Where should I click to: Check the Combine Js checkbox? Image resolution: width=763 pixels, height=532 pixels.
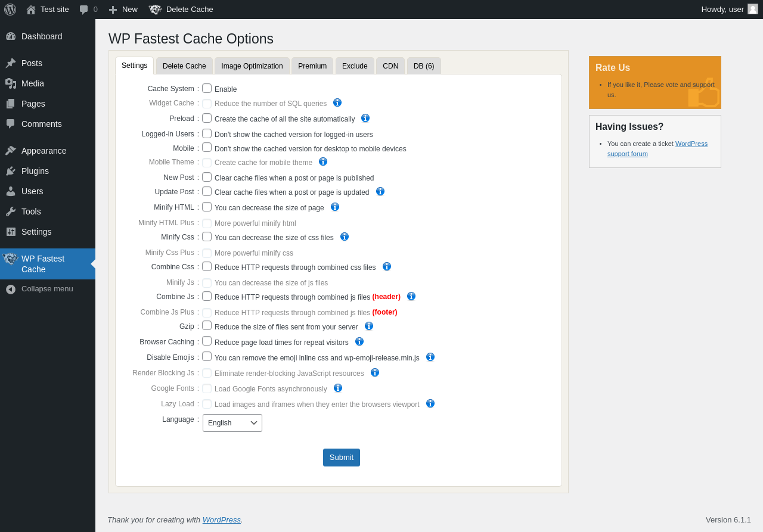click(207, 296)
